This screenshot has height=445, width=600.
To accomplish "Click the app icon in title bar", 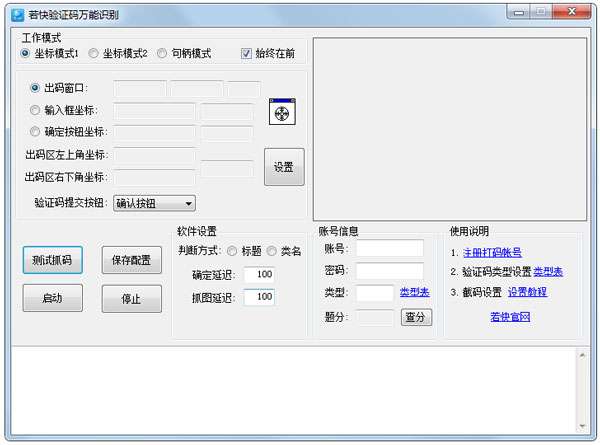I will coord(17,15).
